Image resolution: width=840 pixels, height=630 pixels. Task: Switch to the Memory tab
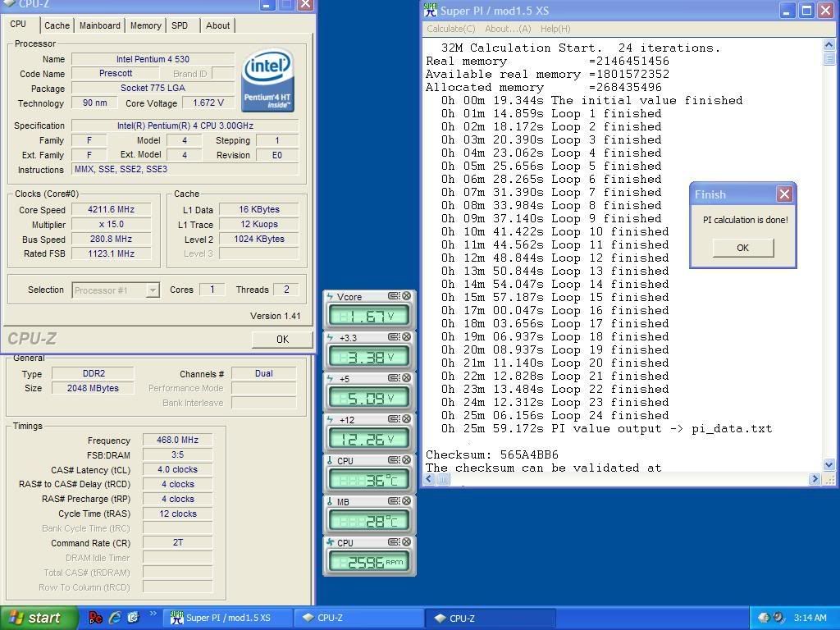(146, 25)
